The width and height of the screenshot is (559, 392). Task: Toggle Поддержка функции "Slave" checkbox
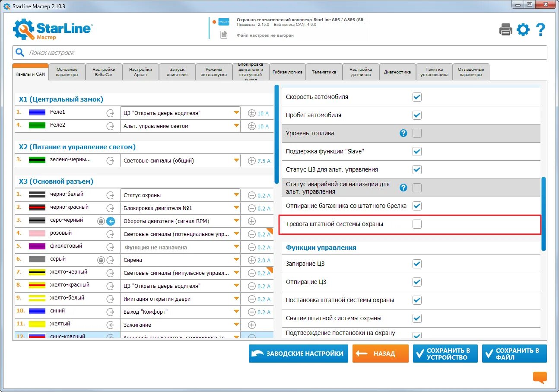[x=417, y=151]
